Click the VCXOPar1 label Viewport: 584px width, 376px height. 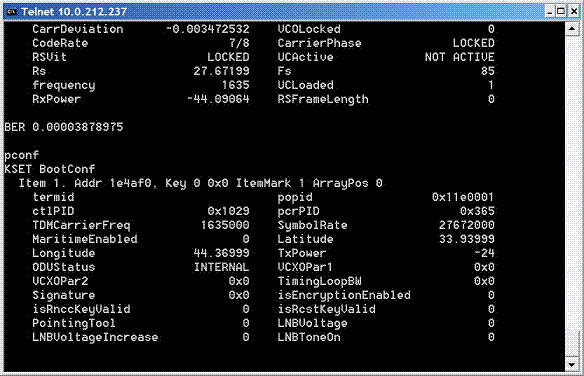(305, 267)
